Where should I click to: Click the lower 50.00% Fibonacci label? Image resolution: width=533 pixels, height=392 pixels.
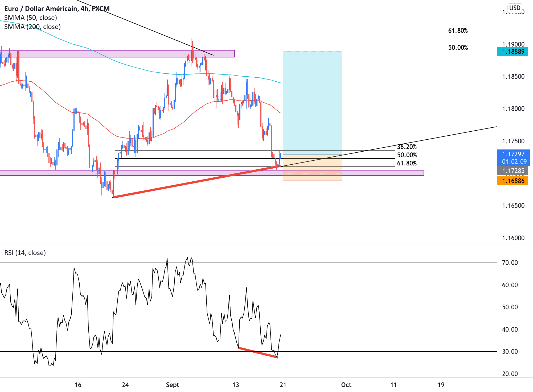(407, 155)
